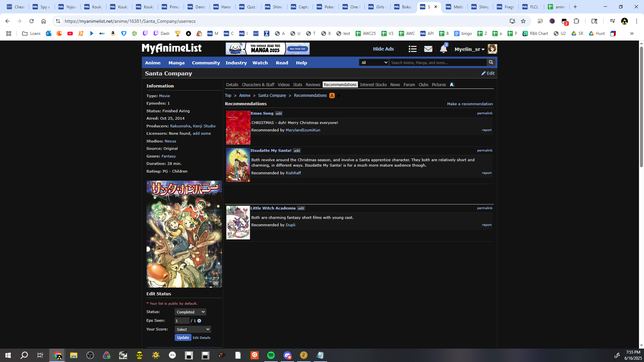The image size is (644, 362).
Task: Open the messages envelope icon
Action: click(x=428, y=49)
